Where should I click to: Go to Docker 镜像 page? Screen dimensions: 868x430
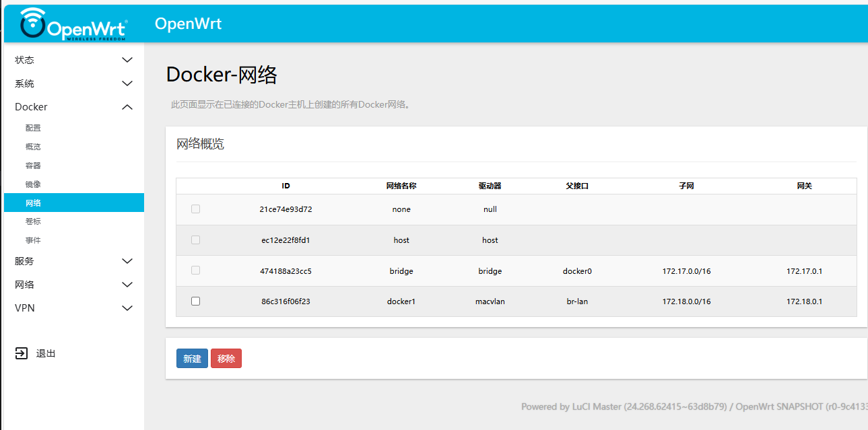pos(33,184)
